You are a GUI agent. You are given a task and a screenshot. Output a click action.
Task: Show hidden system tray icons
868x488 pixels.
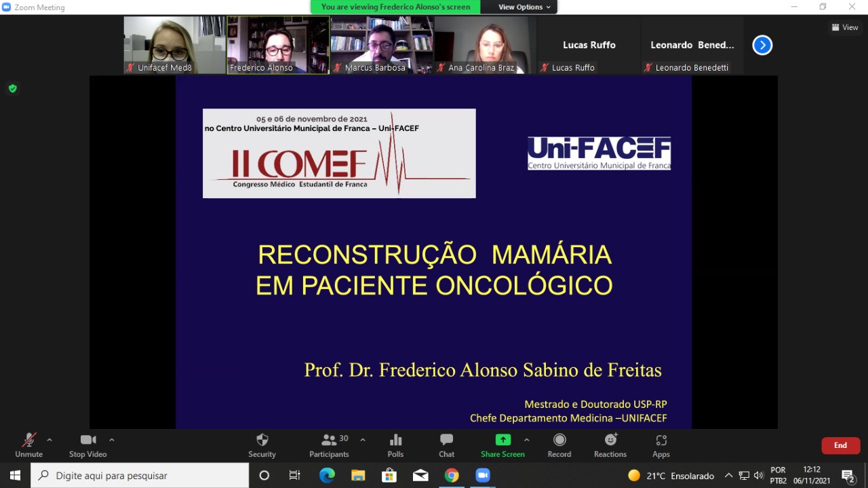tap(729, 476)
